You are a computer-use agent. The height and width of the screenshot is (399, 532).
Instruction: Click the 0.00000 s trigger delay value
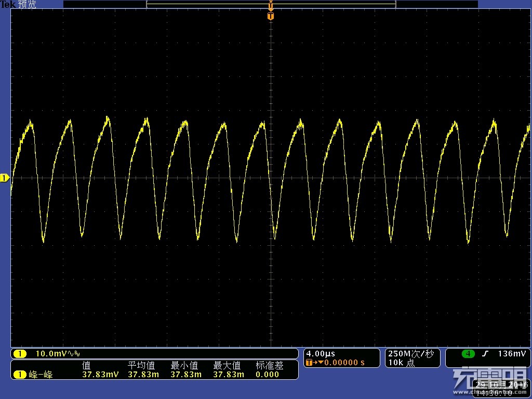tap(344, 363)
